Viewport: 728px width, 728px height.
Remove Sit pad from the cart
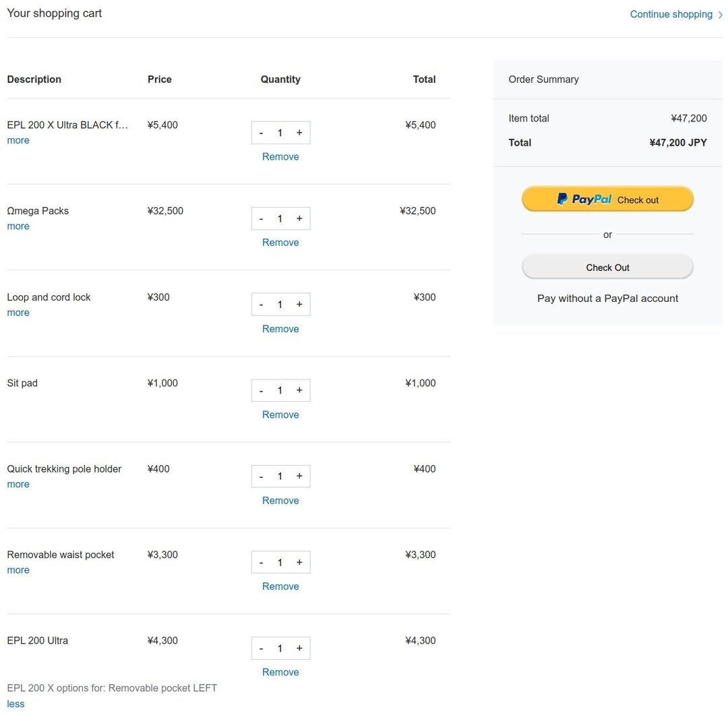point(280,415)
